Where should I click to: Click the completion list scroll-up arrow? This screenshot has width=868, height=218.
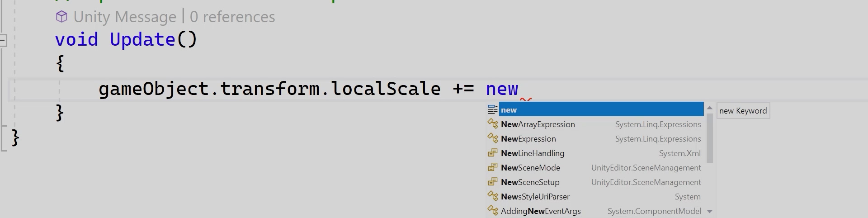click(x=709, y=108)
